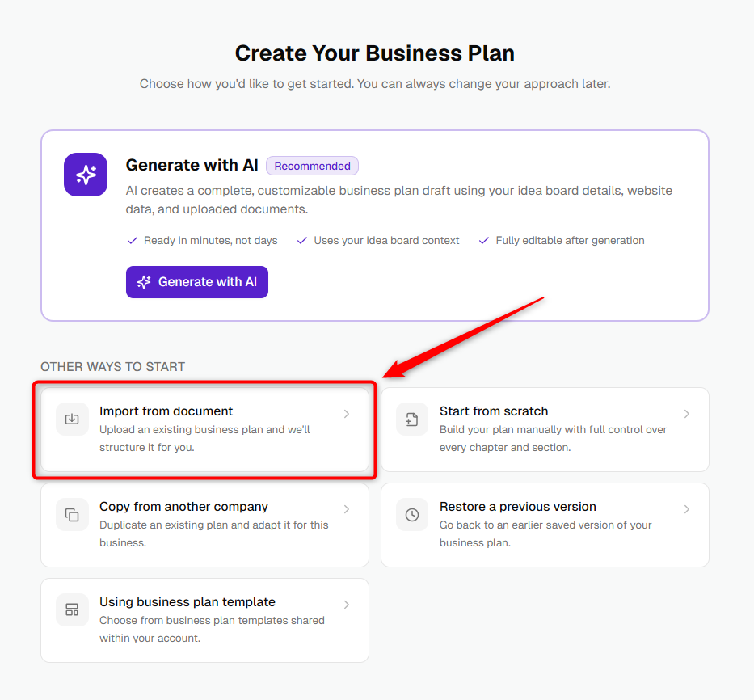Select Using business plan template title
Image resolution: width=754 pixels, height=700 pixels.
[x=187, y=602]
